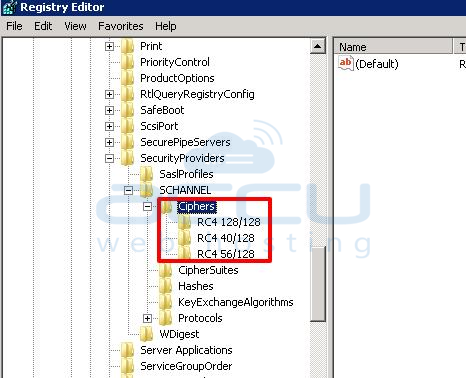Select the KeyExchangeAlgorithms key label
The image size is (466, 378).
tap(236, 302)
